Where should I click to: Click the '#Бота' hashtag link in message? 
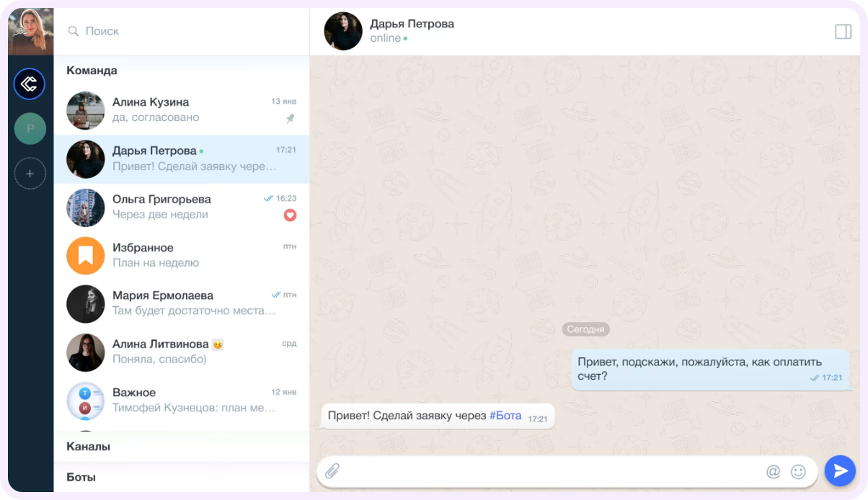[505, 416]
